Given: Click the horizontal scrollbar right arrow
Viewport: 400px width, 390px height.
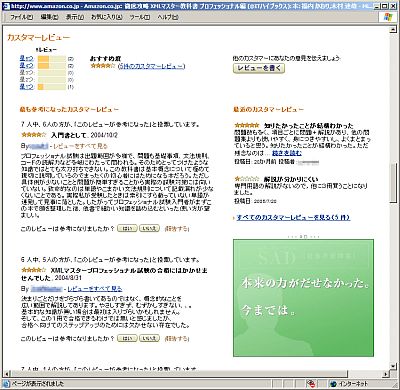Looking at the screenshot, I should [x=385, y=374].
